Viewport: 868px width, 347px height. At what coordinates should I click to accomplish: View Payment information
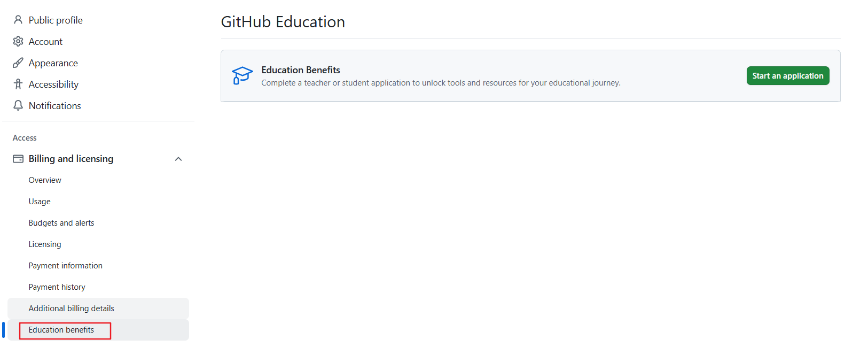(x=65, y=266)
